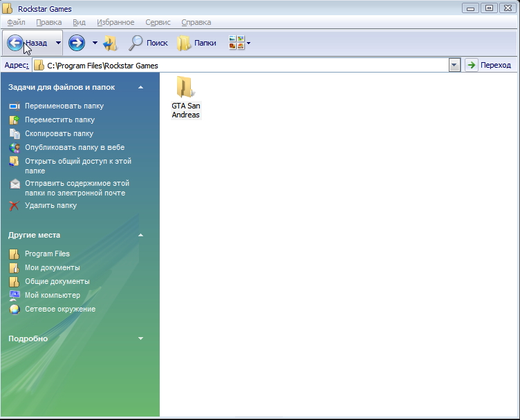520x420 pixels.
Task: Collapse the Задачи для файлов и папок section
Action: click(140, 88)
